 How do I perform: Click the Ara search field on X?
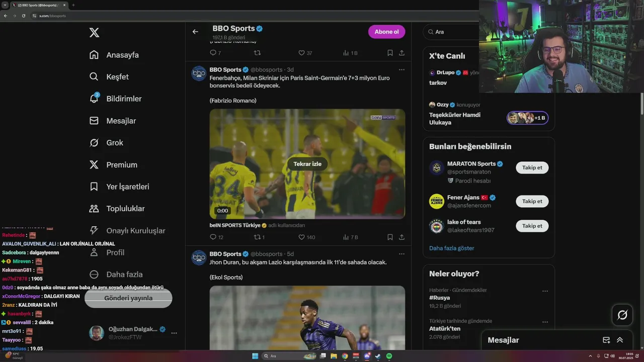click(453, 32)
